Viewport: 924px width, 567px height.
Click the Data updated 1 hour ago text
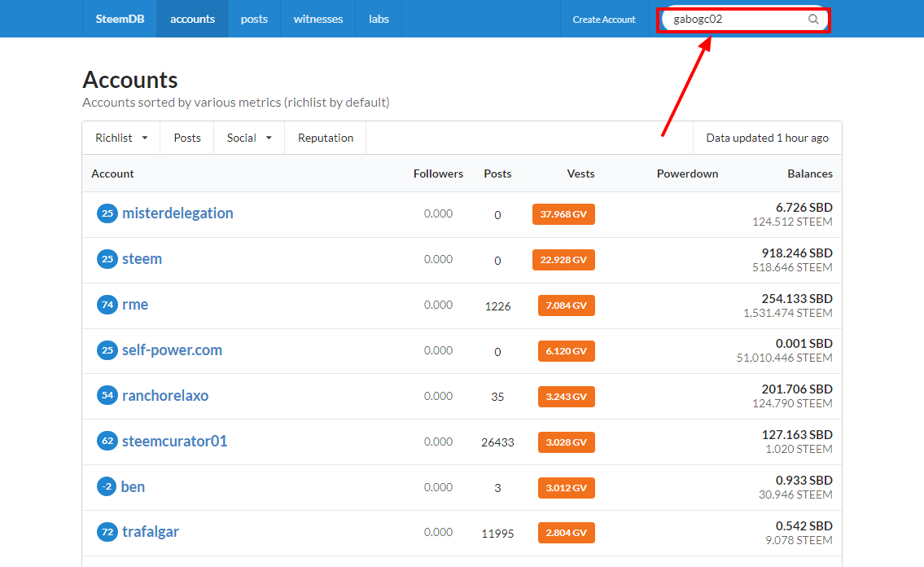coord(767,138)
